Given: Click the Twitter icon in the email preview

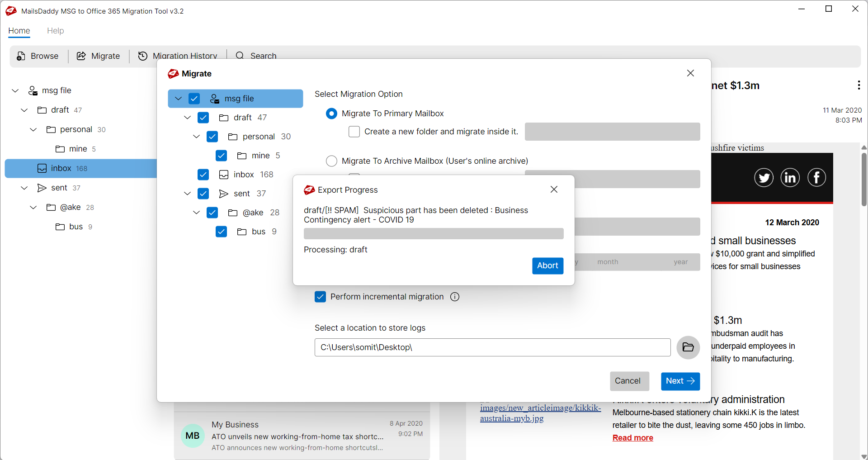Looking at the screenshot, I should (764, 177).
